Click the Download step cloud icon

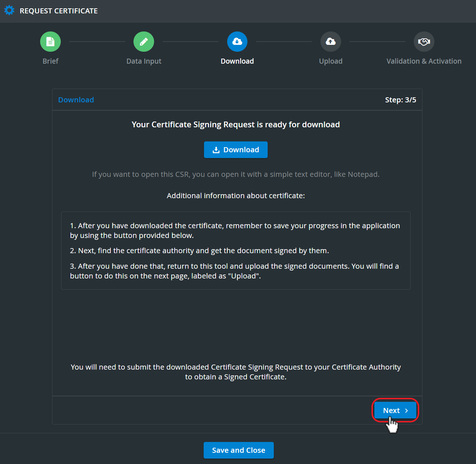pos(237,42)
